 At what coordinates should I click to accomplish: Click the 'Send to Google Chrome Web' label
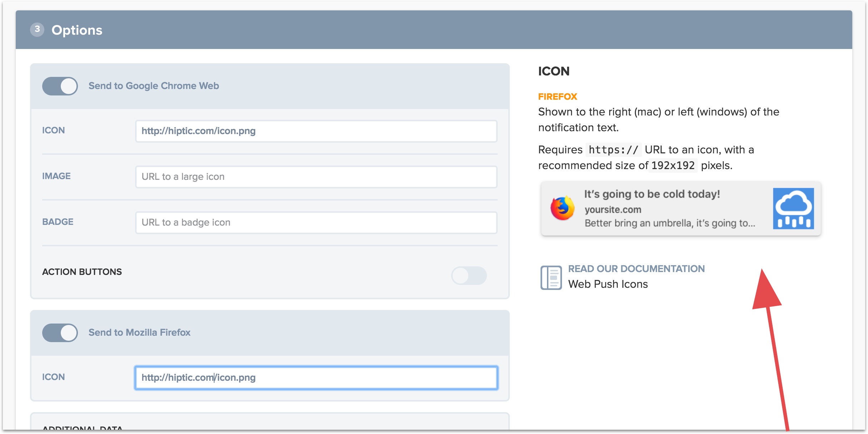point(154,86)
